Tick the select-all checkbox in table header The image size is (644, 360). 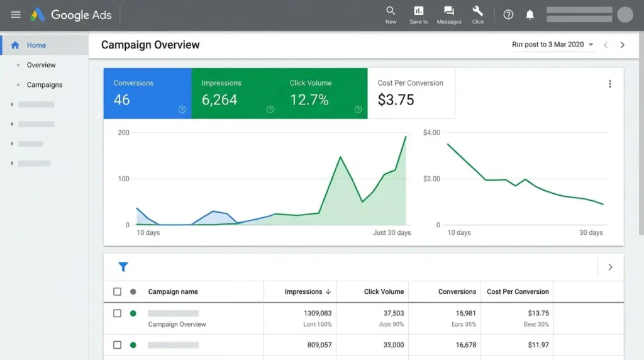click(117, 291)
